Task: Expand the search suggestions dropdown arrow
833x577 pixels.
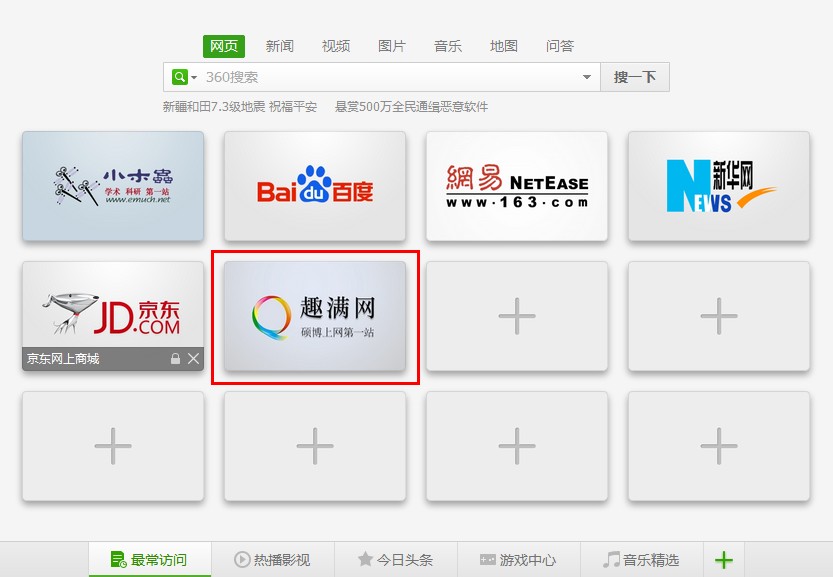Action: coord(586,77)
